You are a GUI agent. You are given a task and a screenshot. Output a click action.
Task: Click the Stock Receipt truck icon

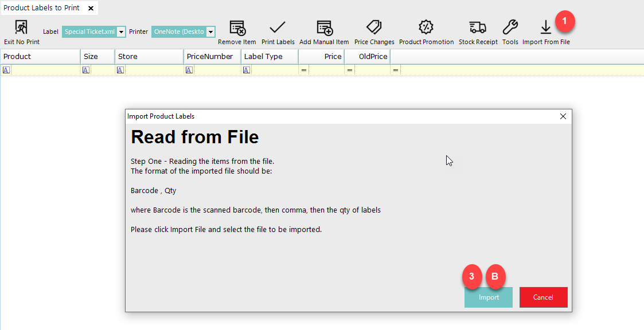[x=478, y=27]
